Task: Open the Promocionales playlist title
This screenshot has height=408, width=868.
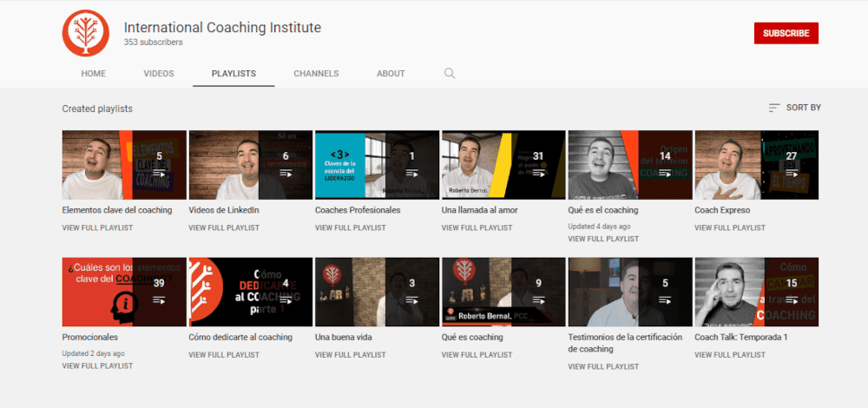Action: (x=90, y=337)
